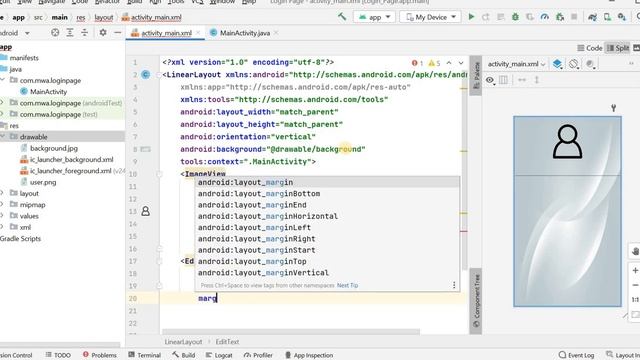640x360 pixels.
Task: Open the SDK Manager icon
Action: (x=622, y=17)
